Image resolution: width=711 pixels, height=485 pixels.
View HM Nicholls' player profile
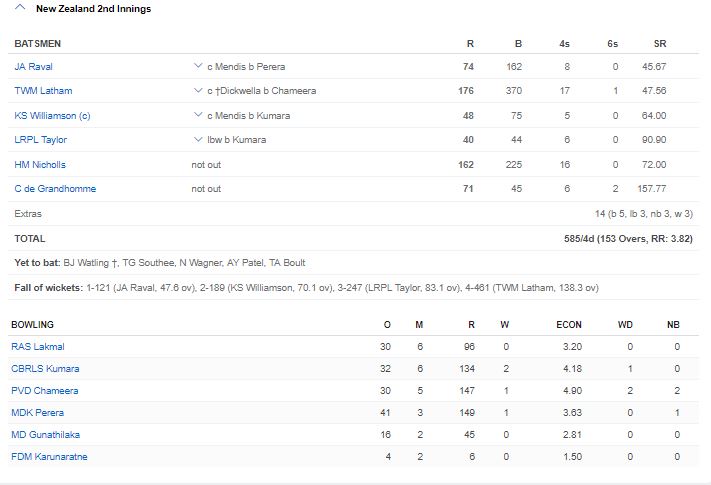pyautogui.click(x=40, y=164)
